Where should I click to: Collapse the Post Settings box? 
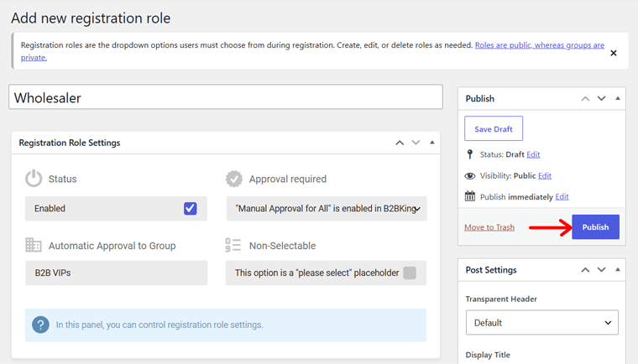618,269
